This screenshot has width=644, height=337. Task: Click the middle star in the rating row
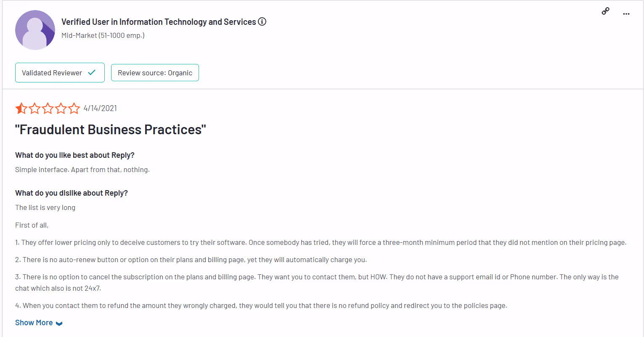(x=48, y=108)
